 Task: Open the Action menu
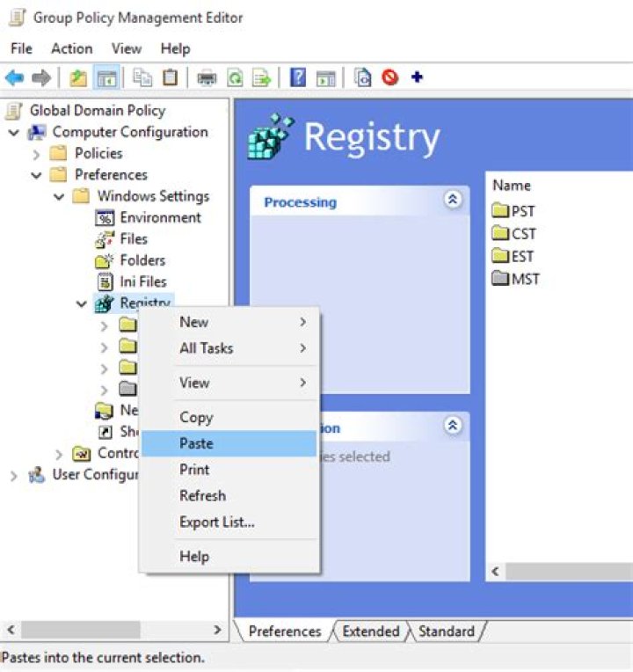(72, 48)
